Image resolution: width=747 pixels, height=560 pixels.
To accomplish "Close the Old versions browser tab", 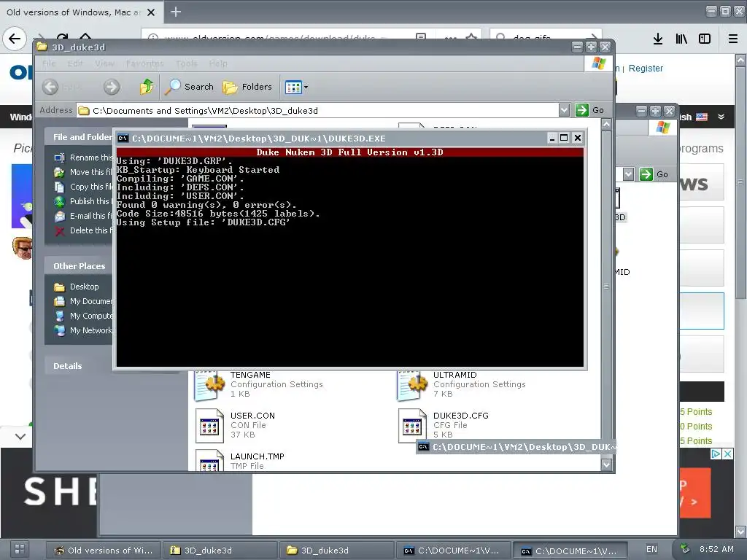I will [x=151, y=12].
